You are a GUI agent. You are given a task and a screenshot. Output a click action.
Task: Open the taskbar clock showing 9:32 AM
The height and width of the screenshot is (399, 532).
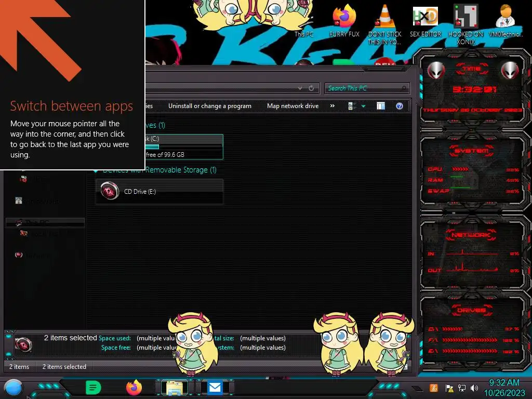504,388
